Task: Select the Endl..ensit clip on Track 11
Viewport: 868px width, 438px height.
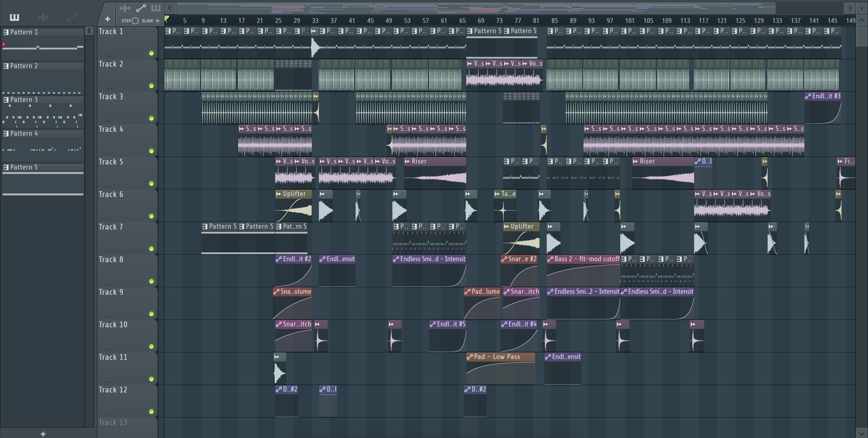Action: tap(563, 369)
